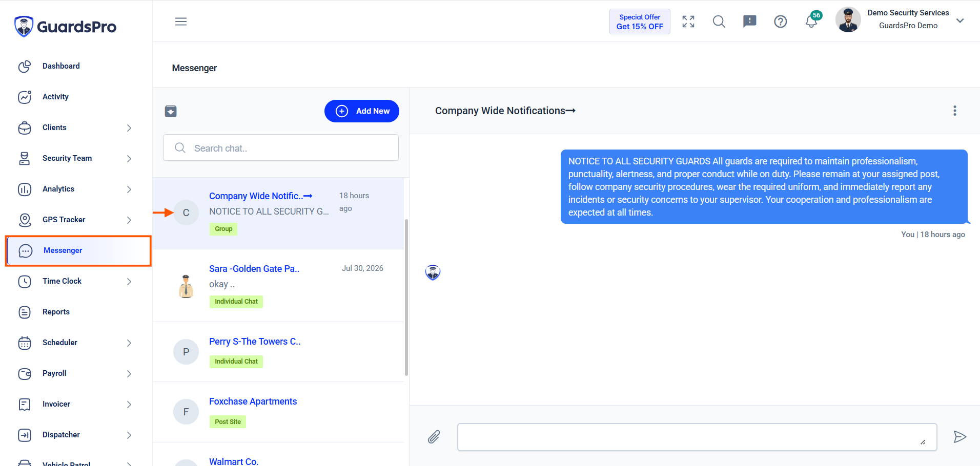The height and width of the screenshot is (466, 980).
Task: Click the NOTICE TO ALL SECURITY GUARDS message bubble
Action: [764, 186]
